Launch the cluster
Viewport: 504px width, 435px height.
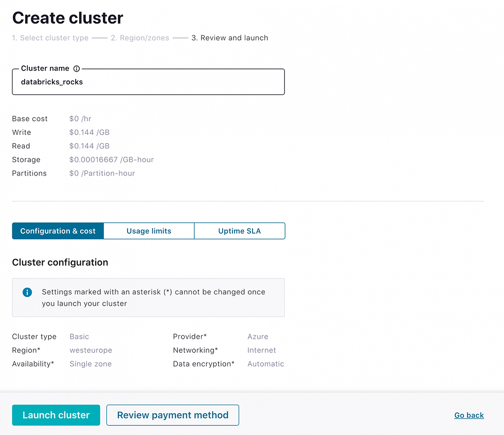point(56,415)
